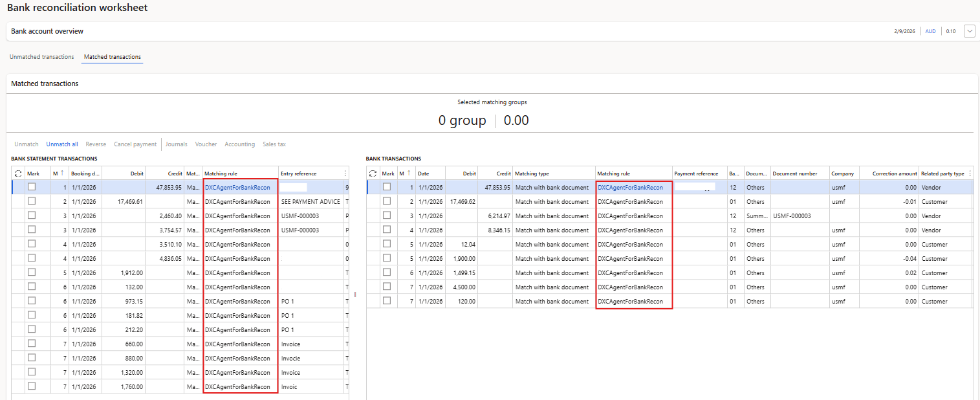Click refresh icon in bank transactions grid
The width and height of the screenshot is (980, 400).
tap(373, 173)
